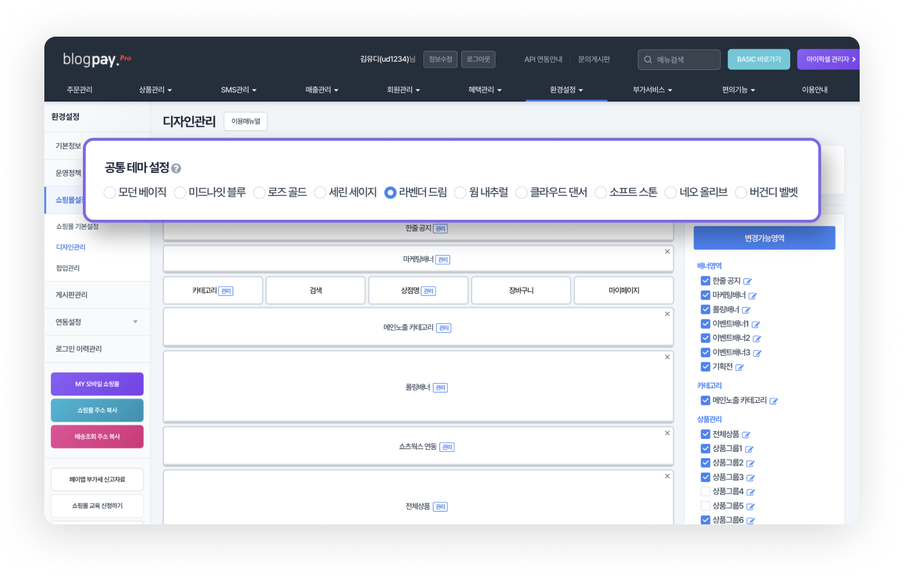Image resolution: width=904 pixels, height=588 pixels.
Task: Click the 로그아웃 button
Action: tap(478, 59)
